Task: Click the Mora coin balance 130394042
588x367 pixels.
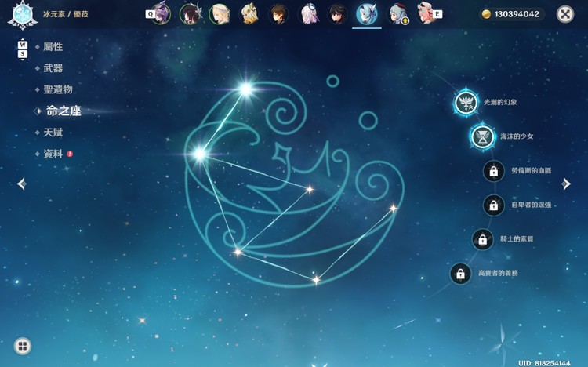Action: coord(512,14)
